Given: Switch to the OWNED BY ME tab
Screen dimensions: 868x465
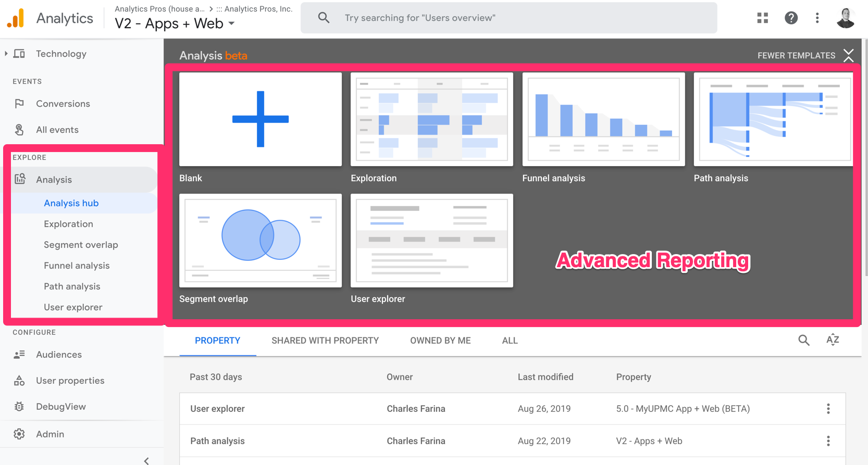Looking at the screenshot, I should click(440, 341).
